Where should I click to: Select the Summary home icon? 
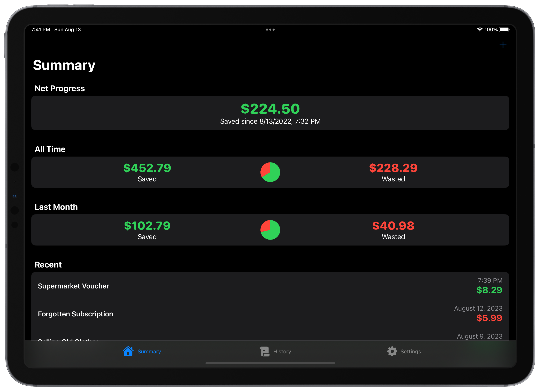coord(128,351)
